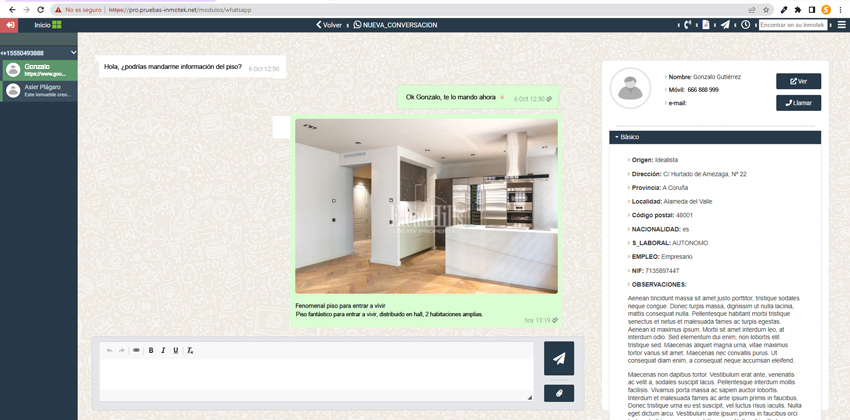850x420 pixels.
Task: Click the NIF 713589744T field
Action: pos(655,270)
